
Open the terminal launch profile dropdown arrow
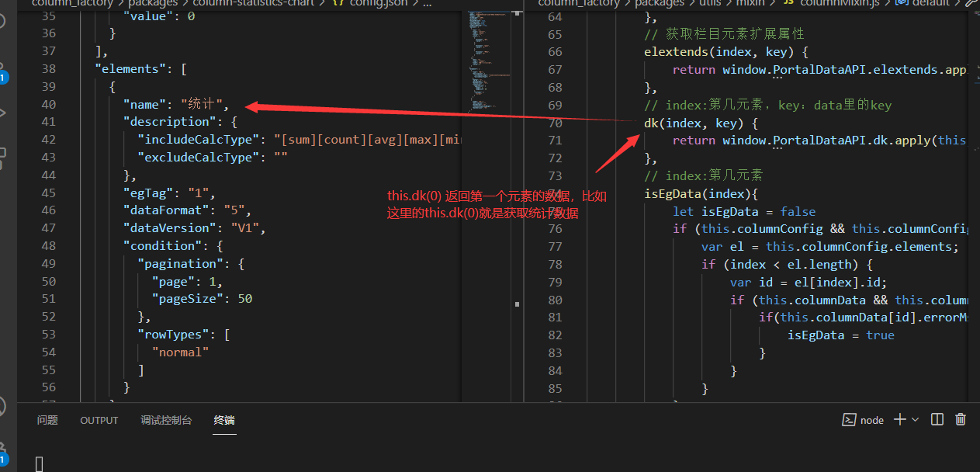click(x=915, y=420)
